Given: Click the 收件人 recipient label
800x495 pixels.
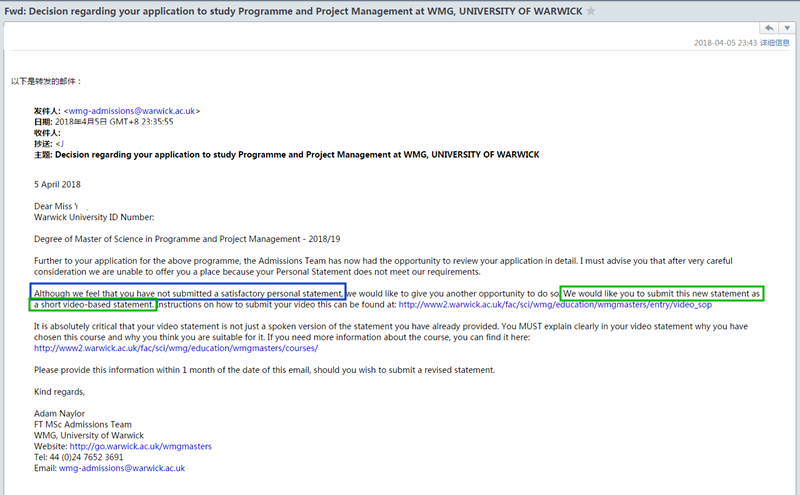Looking at the screenshot, I should pyautogui.click(x=47, y=133).
